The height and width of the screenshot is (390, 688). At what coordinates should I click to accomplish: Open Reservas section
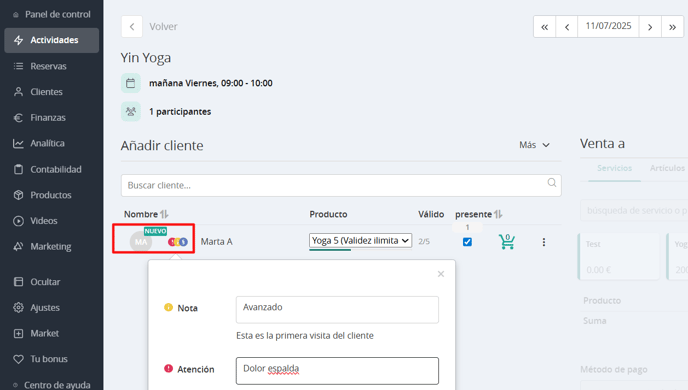click(48, 66)
